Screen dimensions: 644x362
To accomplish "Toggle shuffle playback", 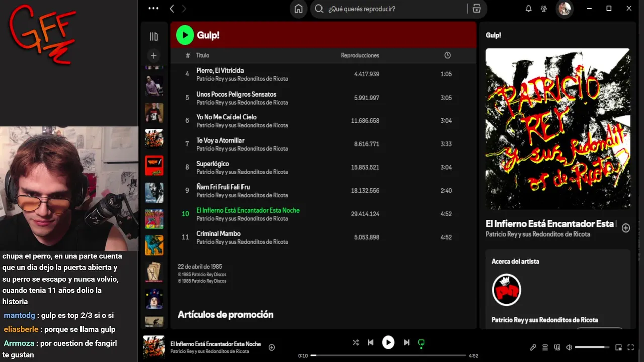I will tap(356, 342).
